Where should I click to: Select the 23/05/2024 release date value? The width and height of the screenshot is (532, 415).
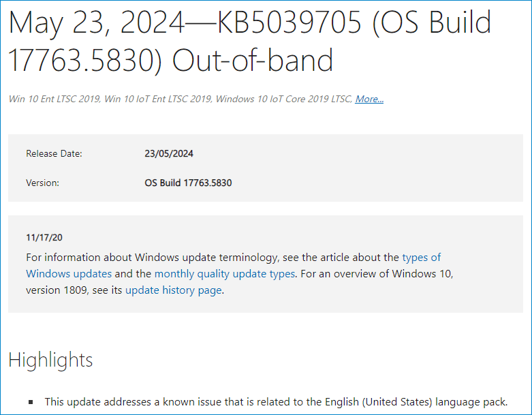(169, 154)
